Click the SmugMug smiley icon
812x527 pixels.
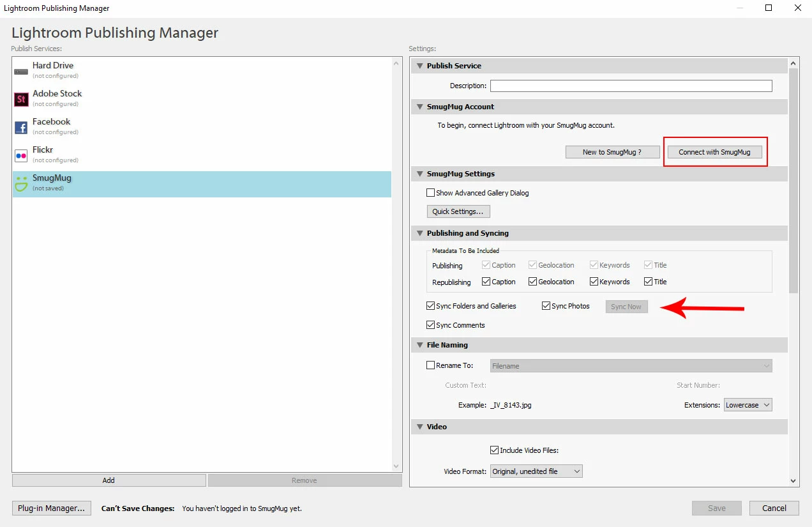(21, 183)
